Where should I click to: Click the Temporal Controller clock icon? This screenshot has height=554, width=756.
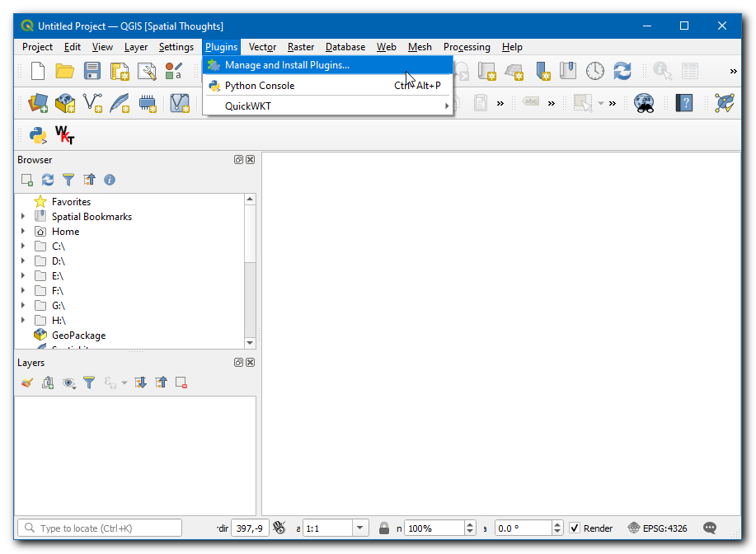(595, 72)
